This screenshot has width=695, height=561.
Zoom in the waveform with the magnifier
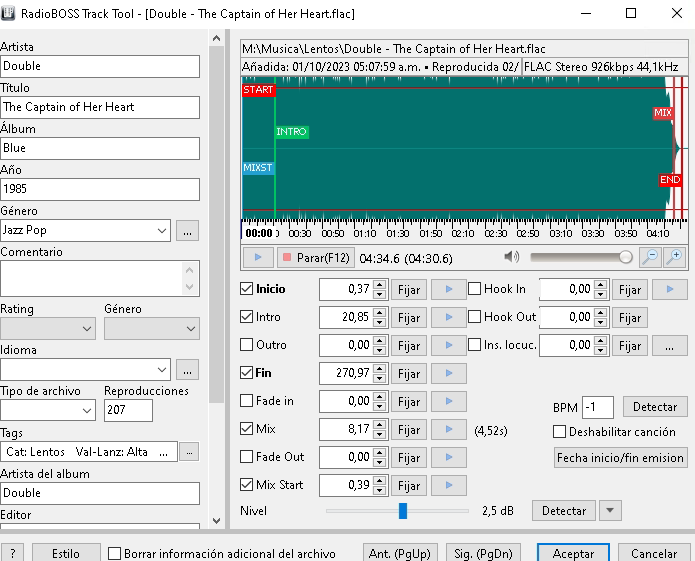click(675, 257)
